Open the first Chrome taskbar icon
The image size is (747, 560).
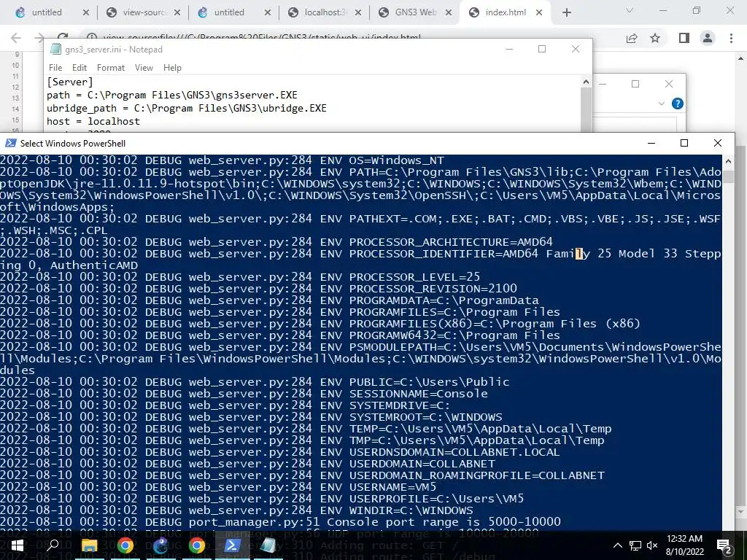click(125, 545)
